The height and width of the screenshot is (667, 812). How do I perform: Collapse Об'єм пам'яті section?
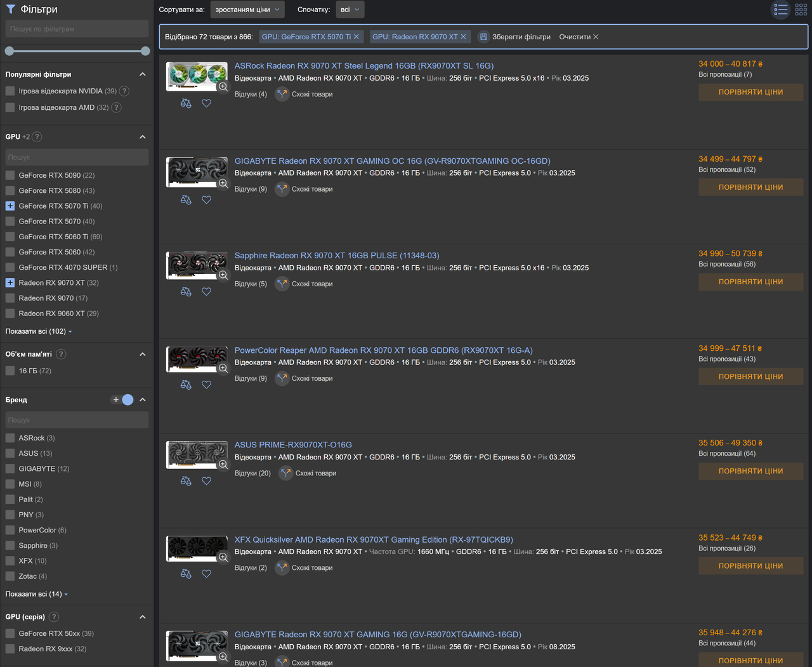(x=143, y=354)
